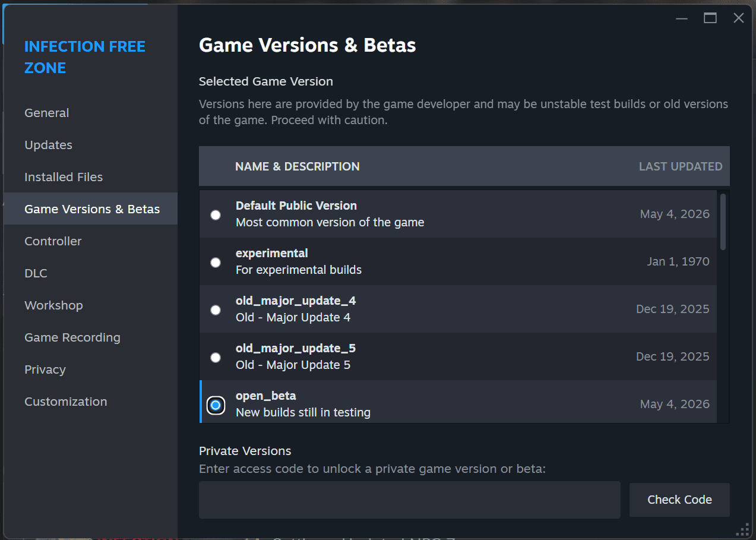Click the May 4, 2026 date for Default Public Version
The width and height of the screenshot is (756, 540).
675,214
